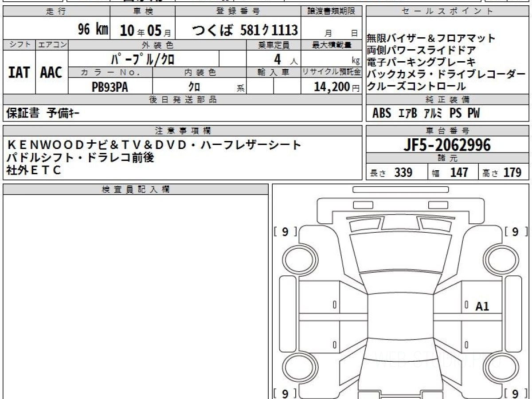Screen dimensions: 532x399
Task: Click the 内装色 header
Action: [x=199, y=72]
